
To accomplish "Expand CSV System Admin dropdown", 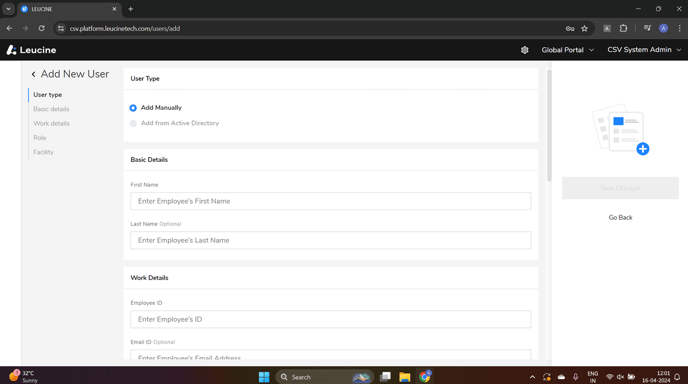I will tap(644, 50).
